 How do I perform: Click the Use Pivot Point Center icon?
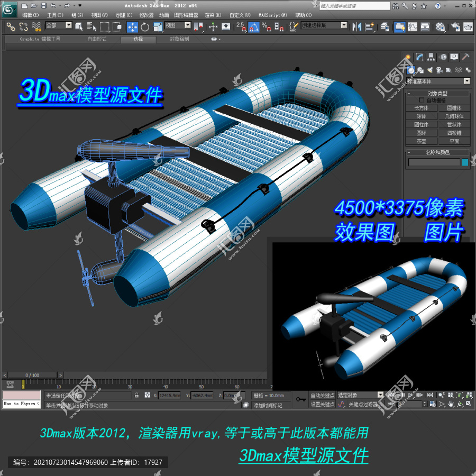coord(198,27)
